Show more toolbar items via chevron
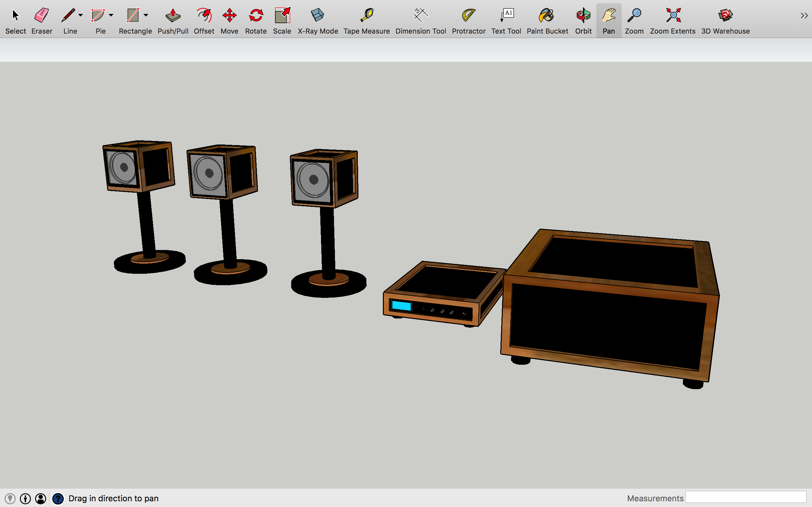 point(804,16)
